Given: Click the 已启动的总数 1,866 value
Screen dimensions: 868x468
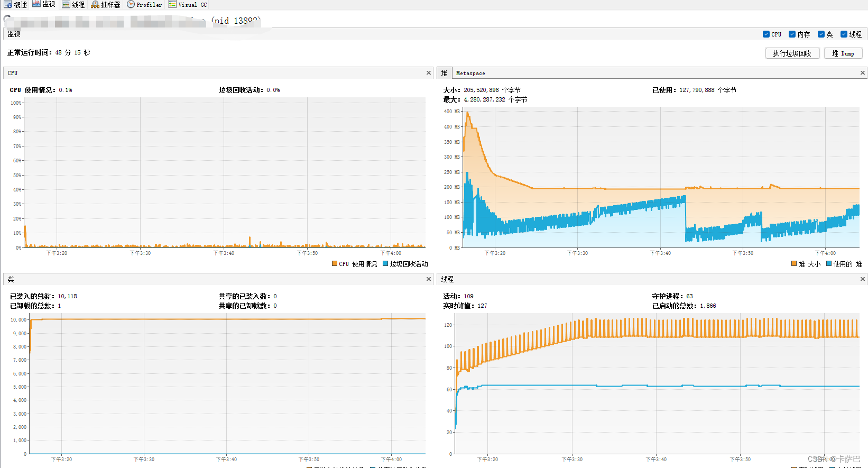Looking at the screenshot, I should pyautogui.click(x=708, y=306).
